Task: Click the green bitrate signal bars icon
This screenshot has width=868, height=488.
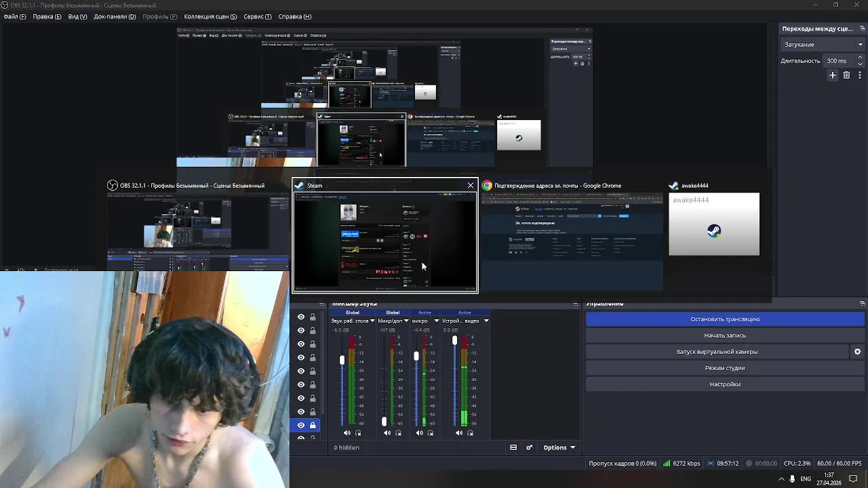Action: (x=667, y=464)
